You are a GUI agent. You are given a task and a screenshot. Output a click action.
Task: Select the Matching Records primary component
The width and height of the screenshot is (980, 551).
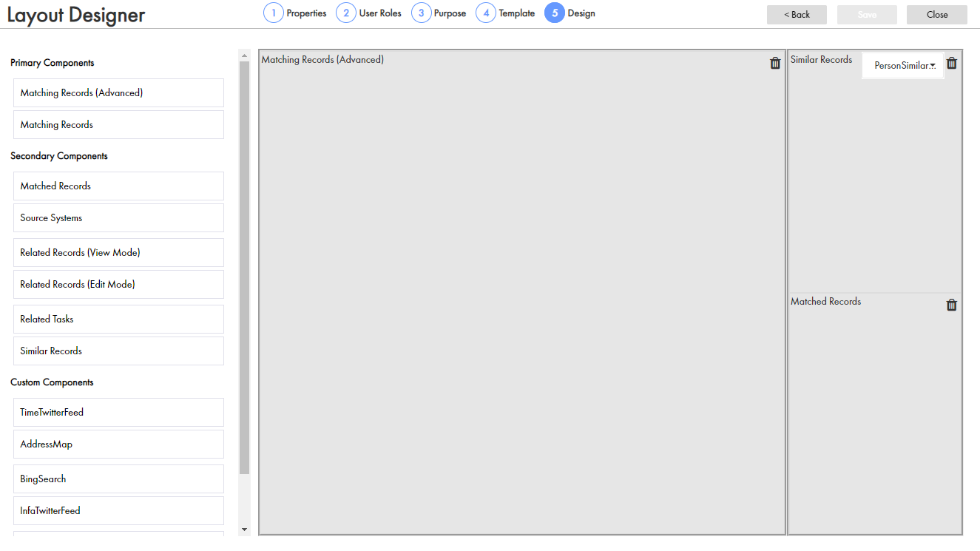pyautogui.click(x=118, y=125)
